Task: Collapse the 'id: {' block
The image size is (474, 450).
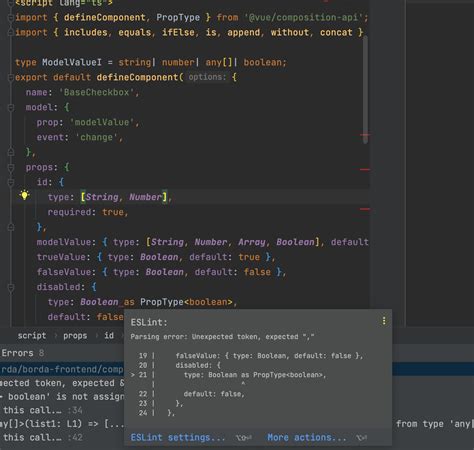Action: click(x=10, y=182)
